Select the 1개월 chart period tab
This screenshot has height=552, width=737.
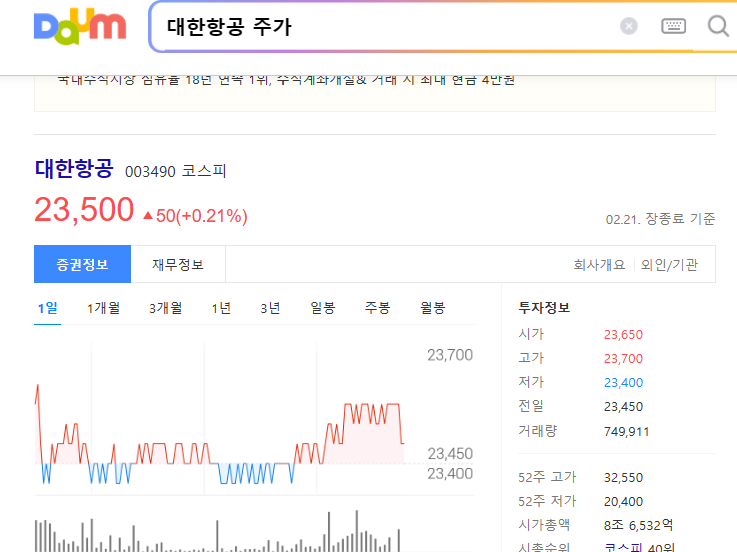click(103, 308)
